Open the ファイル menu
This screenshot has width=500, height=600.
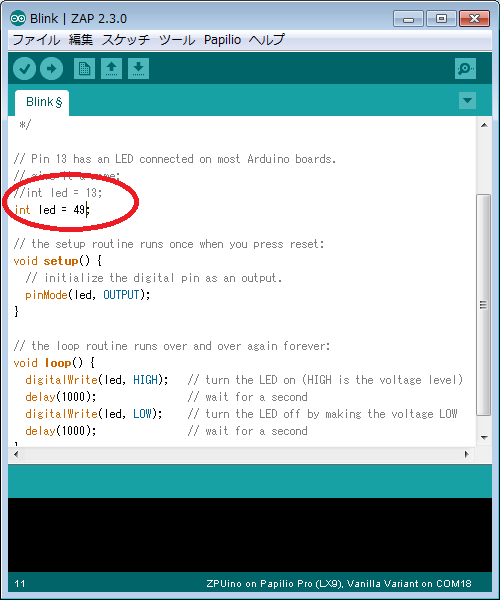[36, 39]
